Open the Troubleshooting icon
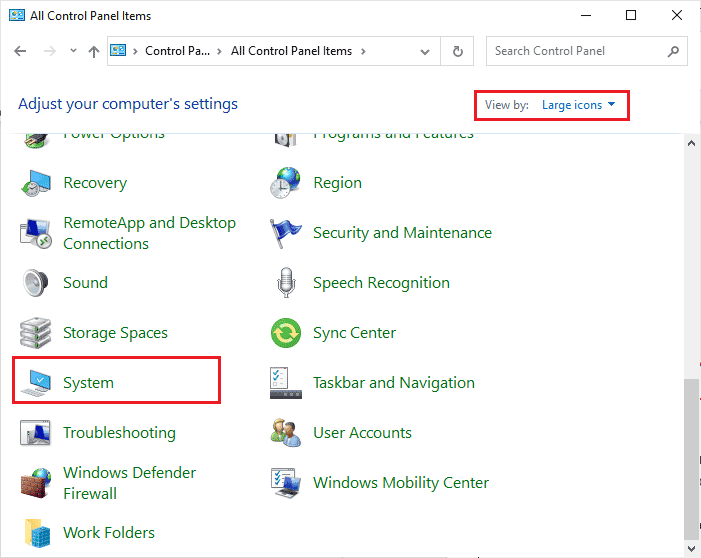The height and width of the screenshot is (558, 701). [x=35, y=433]
